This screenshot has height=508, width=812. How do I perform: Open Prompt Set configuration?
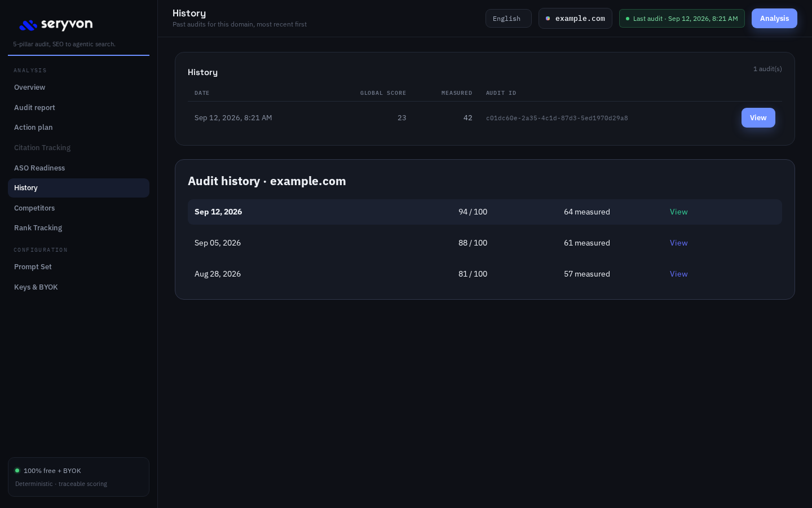[x=78, y=267]
